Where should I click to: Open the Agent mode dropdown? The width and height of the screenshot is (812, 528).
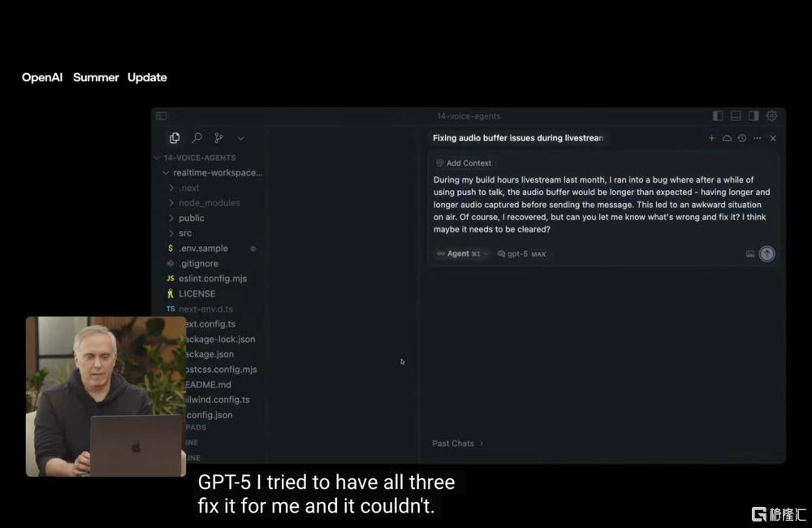coord(462,254)
